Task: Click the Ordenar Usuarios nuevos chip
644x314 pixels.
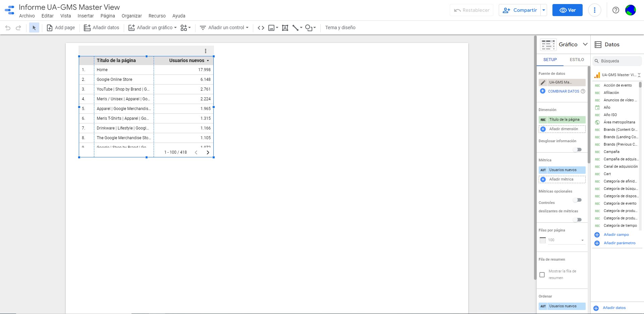Action: [562, 306]
